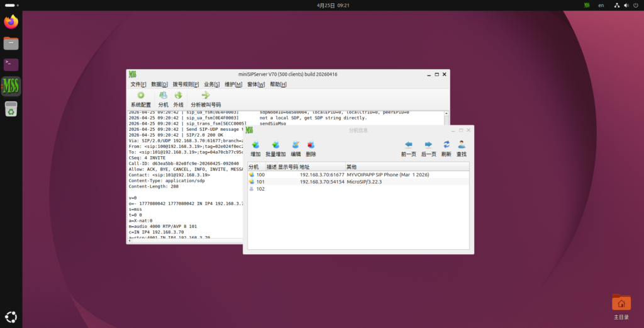Select extension 101 row

point(358,182)
